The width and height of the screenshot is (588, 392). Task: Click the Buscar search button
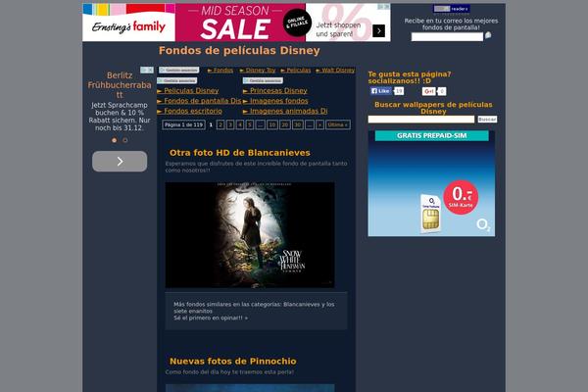(487, 120)
